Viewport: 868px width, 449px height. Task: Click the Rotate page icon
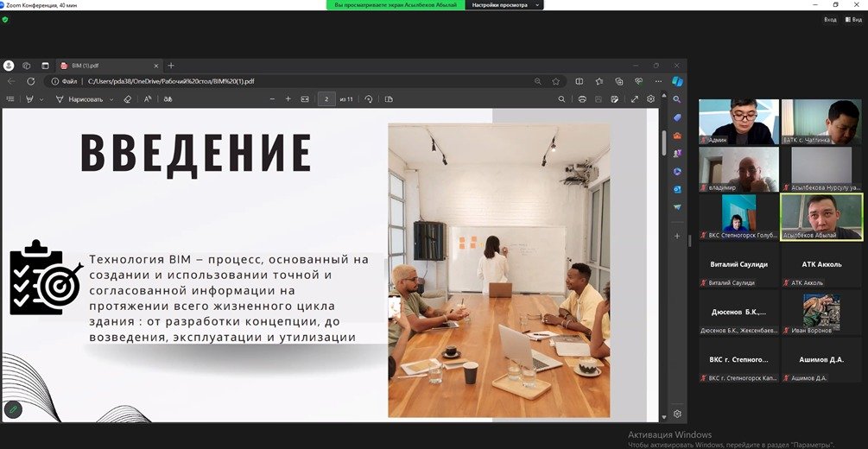pyautogui.click(x=369, y=99)
